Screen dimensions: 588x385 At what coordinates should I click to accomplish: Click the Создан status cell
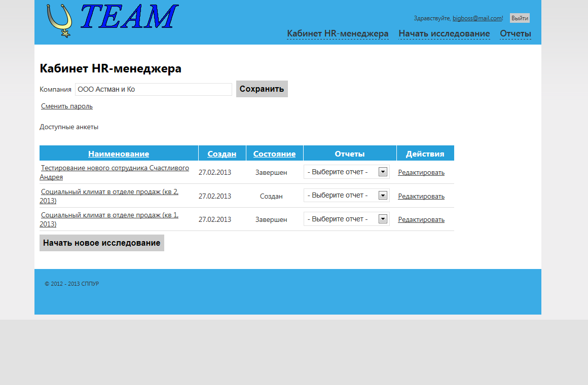pyautogui.click(x=271, y=196)
